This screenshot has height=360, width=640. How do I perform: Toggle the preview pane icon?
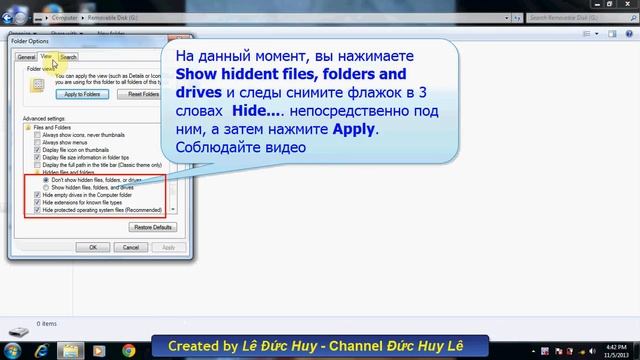pyautogui.click(x=612, y=34)
